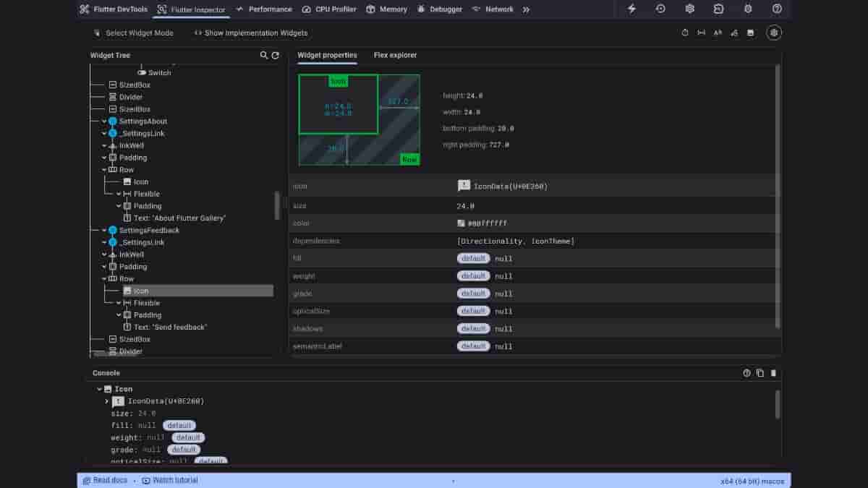Copy console output to clipboard
Screen dimensions: 868x488
[759, 373]
